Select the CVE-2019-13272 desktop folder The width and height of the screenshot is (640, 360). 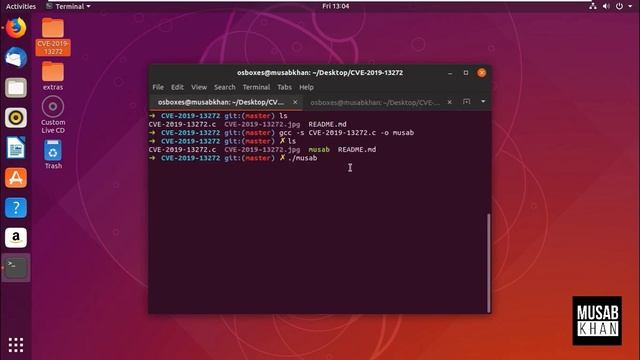(x=53, y=37)
